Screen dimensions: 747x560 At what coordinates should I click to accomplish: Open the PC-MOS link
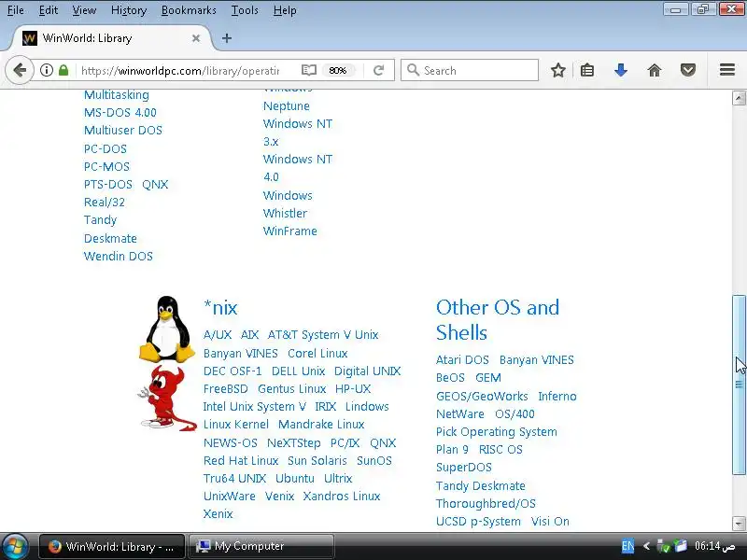[106, 167]
